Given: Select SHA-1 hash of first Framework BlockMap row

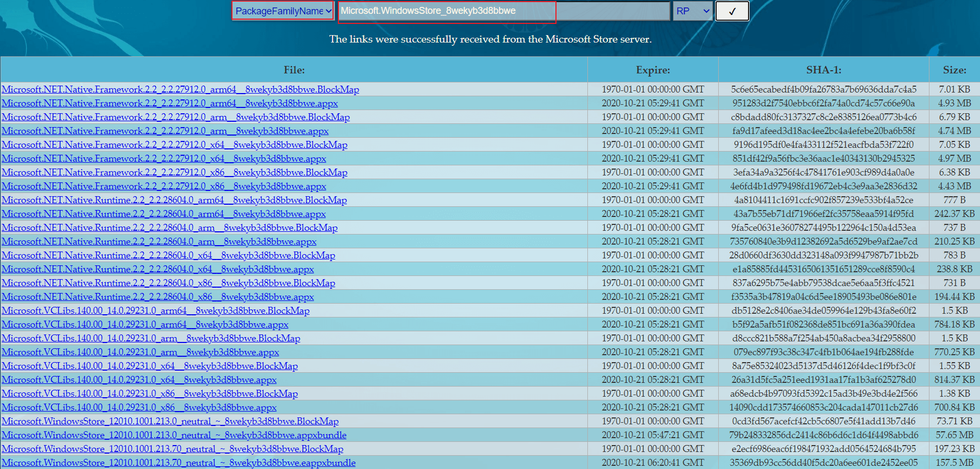Looking at the screenshot, I should [824, 89].
